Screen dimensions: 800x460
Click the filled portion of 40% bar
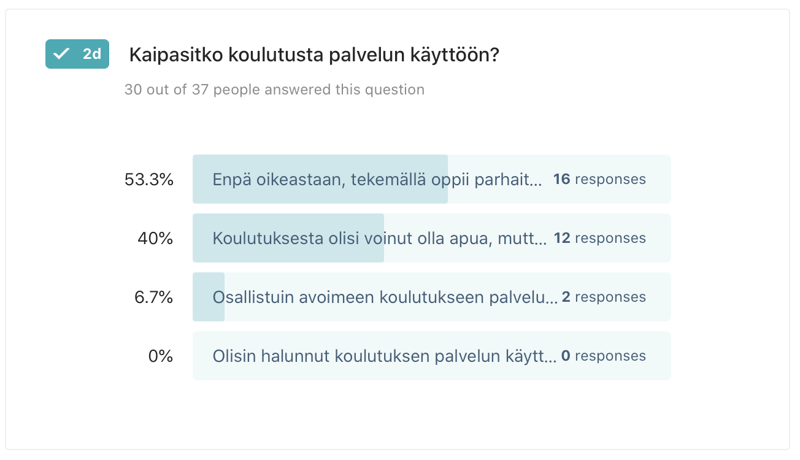point(288,238)
